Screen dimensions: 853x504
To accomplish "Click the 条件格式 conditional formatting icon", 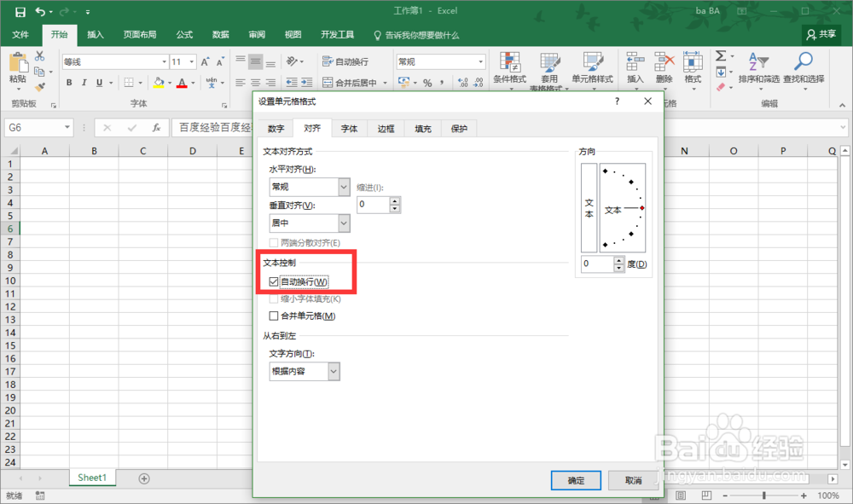I will click(x=510, y=62).
